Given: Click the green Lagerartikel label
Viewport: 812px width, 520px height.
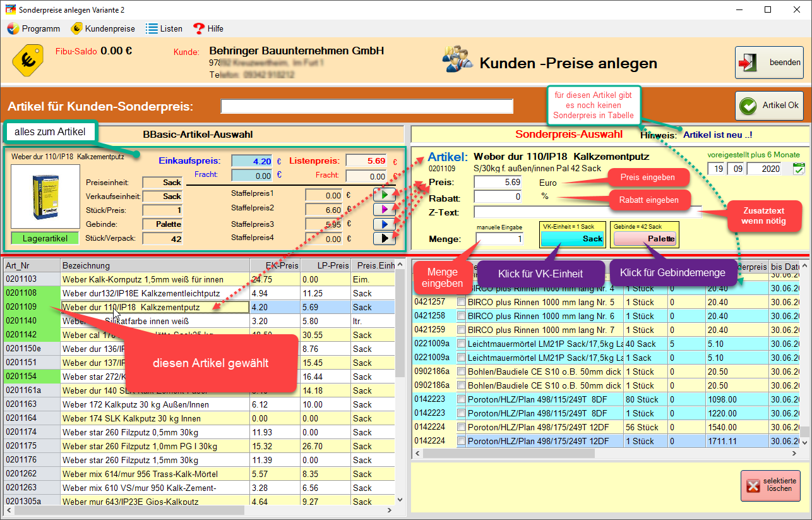Looking at the screenshot, I should pos(45,238).
